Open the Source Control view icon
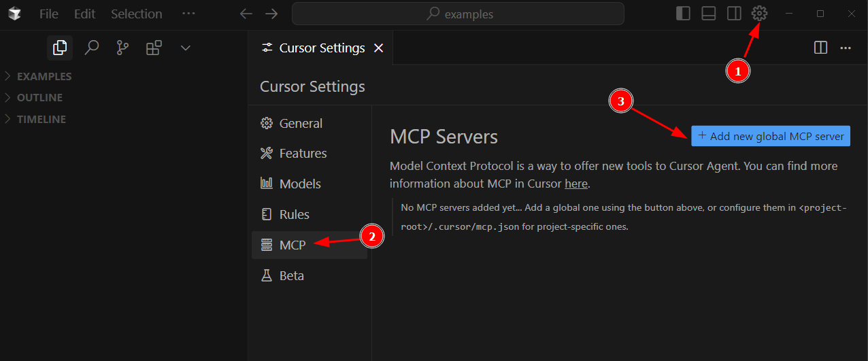Viewport: 868px width, 361px height. [x=122, y=48]
